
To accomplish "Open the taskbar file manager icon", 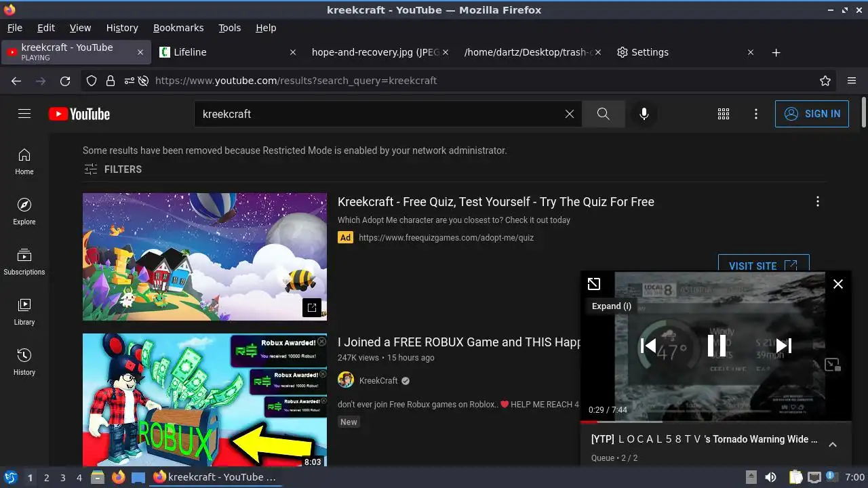I will [x=98, y=477].
